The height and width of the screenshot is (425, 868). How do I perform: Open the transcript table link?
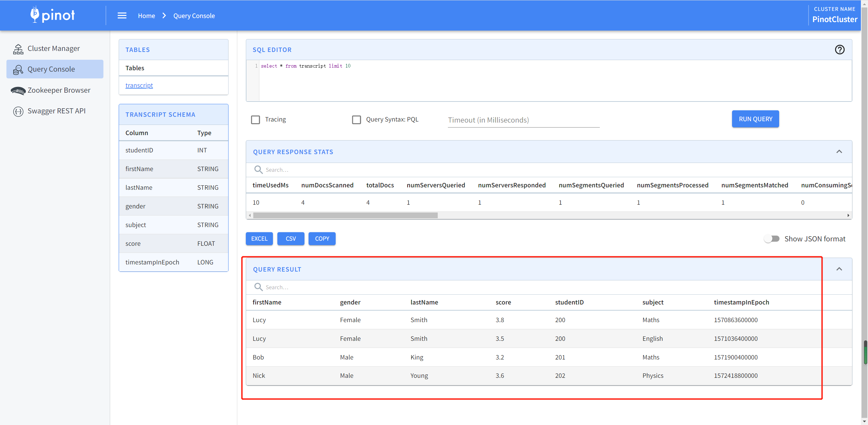pyautogui.click(x=139, y=86)
